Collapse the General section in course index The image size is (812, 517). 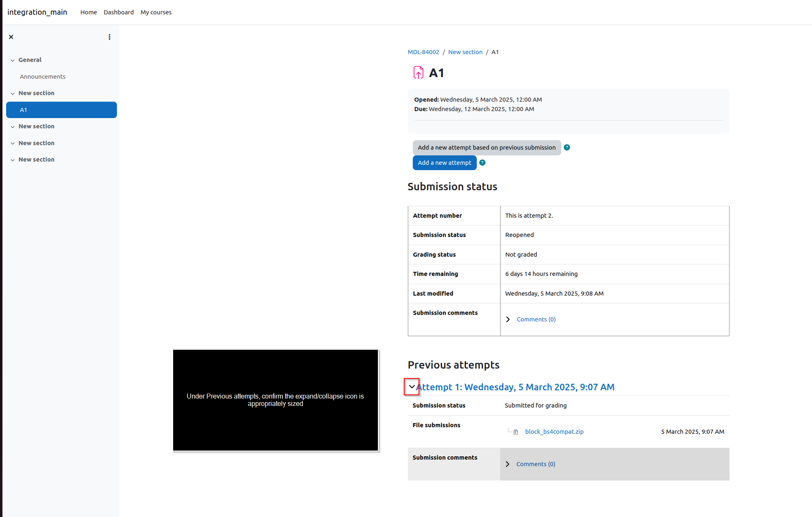[13, 60]
